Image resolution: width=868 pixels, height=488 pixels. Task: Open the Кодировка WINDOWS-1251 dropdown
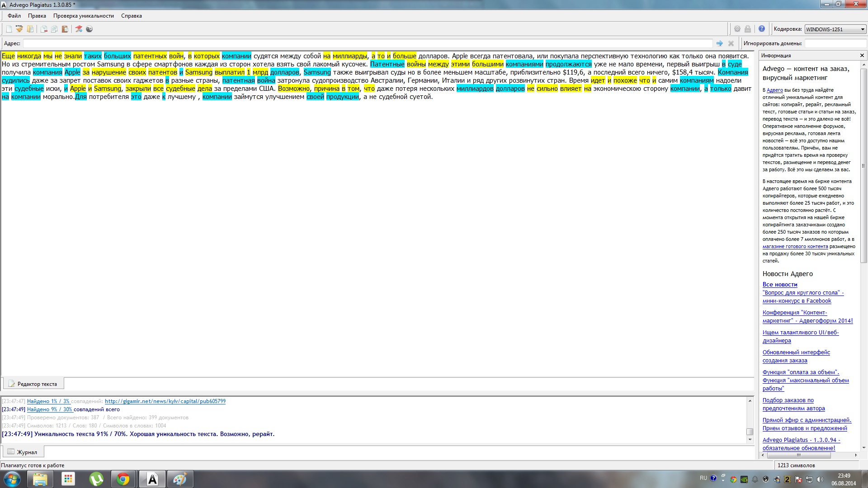pyautogui.click(x=835, y=29)
